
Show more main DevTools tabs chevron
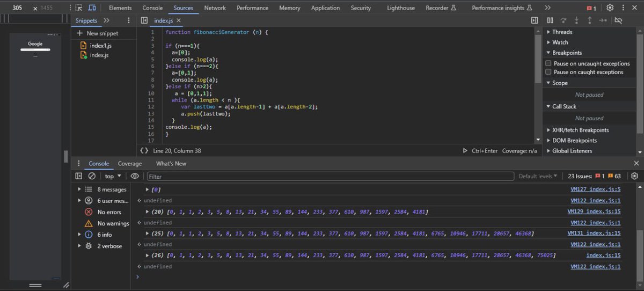click(x=547, y=8)
